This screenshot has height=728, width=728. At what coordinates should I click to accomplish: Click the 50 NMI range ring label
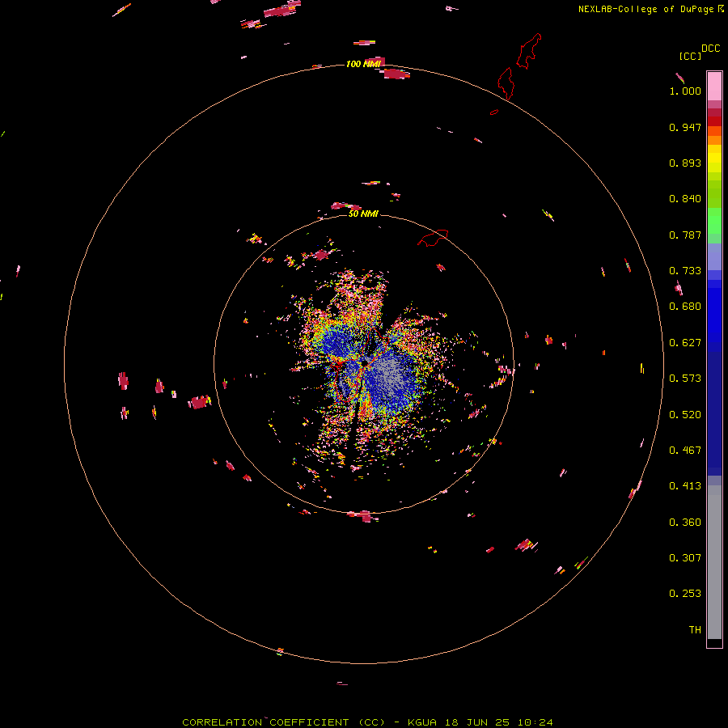point(363,214)
